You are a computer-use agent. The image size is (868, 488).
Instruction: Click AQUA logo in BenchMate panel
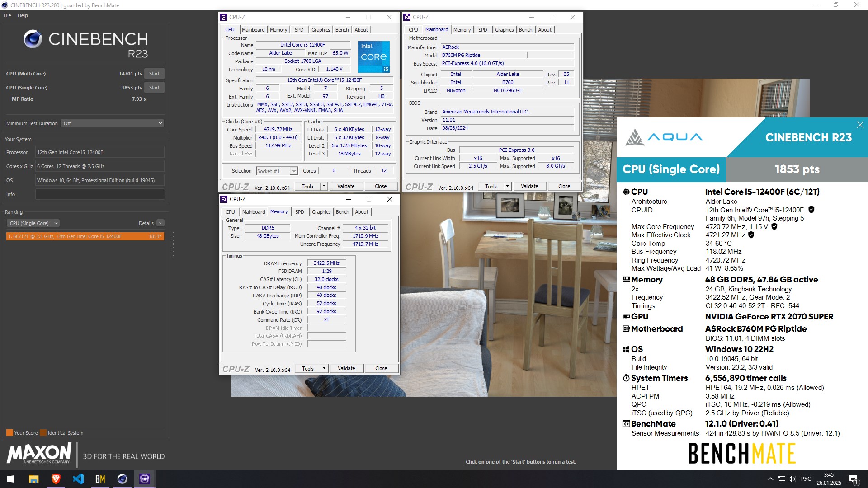pos(664,137)
